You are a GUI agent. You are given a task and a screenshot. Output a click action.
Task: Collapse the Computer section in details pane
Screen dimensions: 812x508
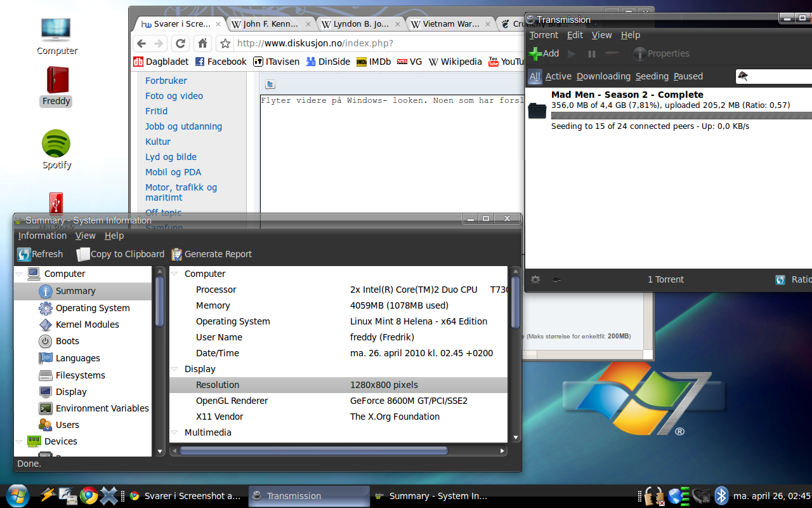click(174, 274)
